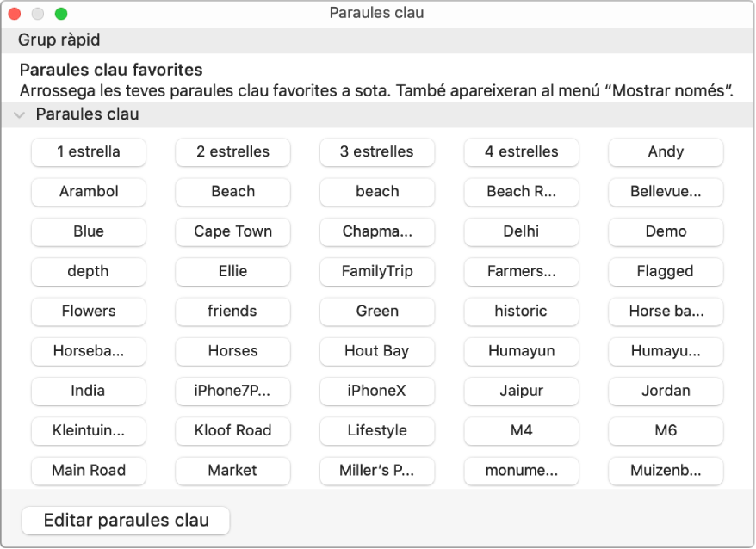756x549 pixels.
Task: Select the Jaipur keyword
Action: tap(521, 391)
